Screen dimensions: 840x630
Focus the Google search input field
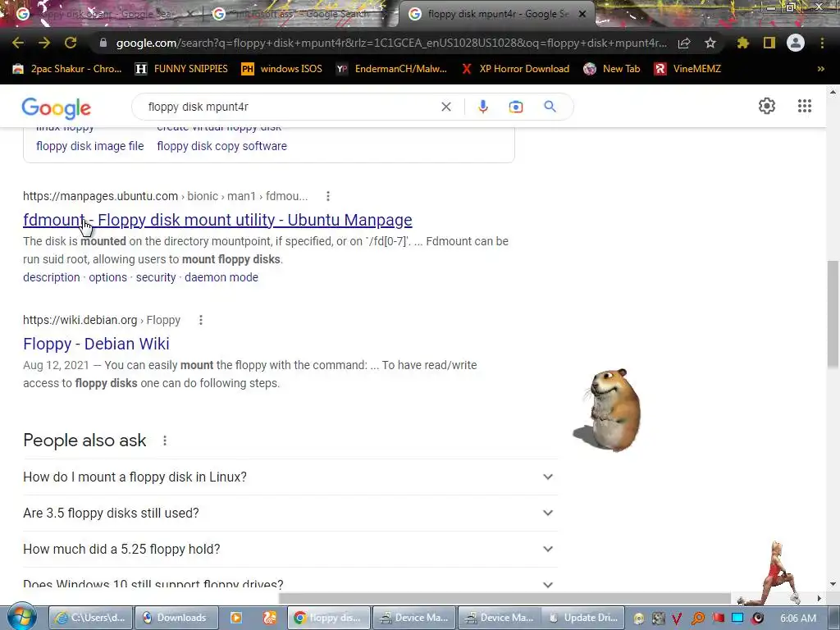(290, 107)
